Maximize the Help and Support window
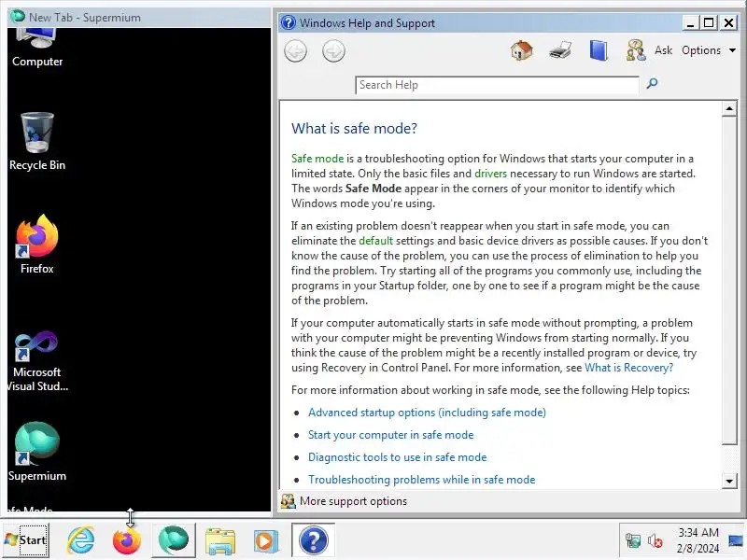 pos(709,22)
